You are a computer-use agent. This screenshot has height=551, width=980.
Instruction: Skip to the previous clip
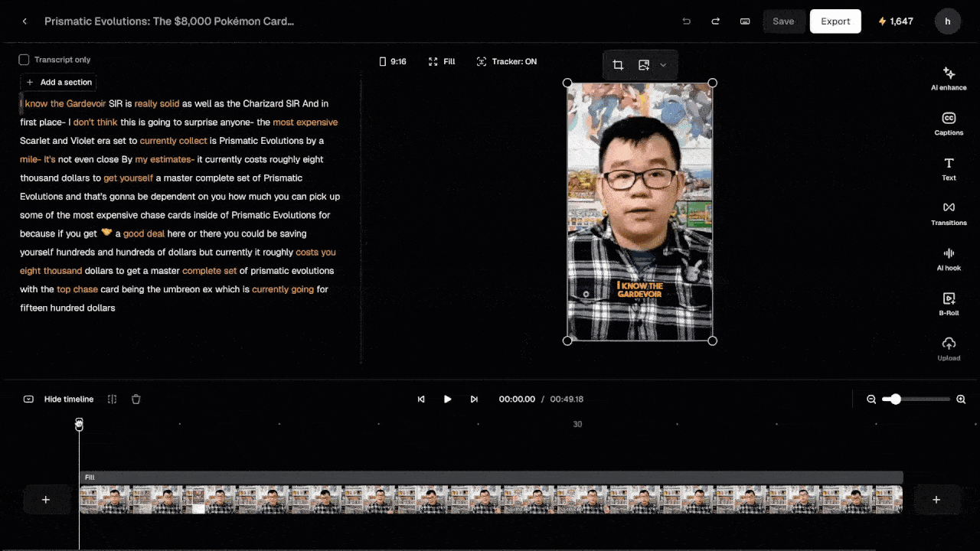pyautogui.click(x=421, y=399)
